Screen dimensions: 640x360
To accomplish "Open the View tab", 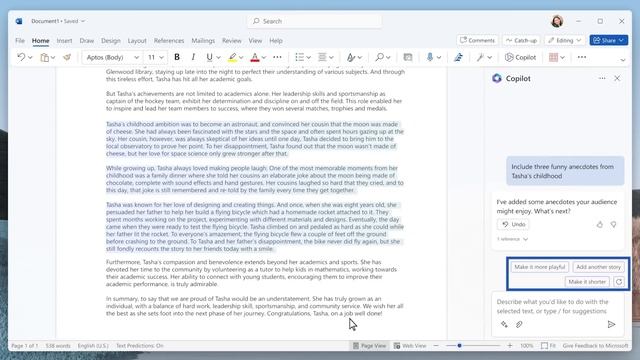I will (x=255, y=41).
